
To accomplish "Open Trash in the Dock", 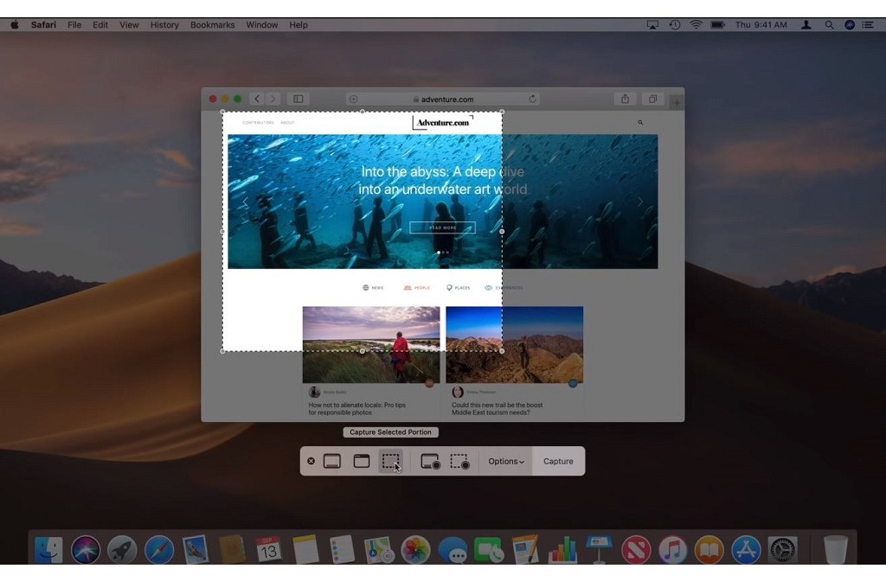I will pos(835,549).
